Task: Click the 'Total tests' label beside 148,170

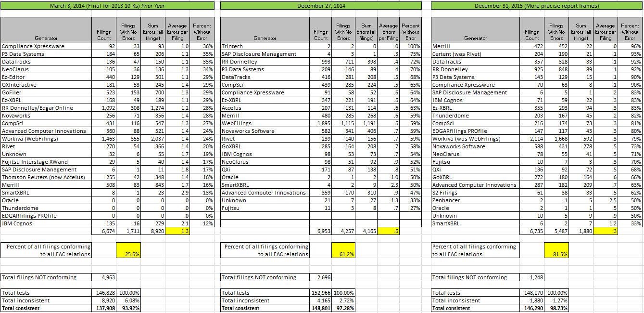Action: point(476,293)
